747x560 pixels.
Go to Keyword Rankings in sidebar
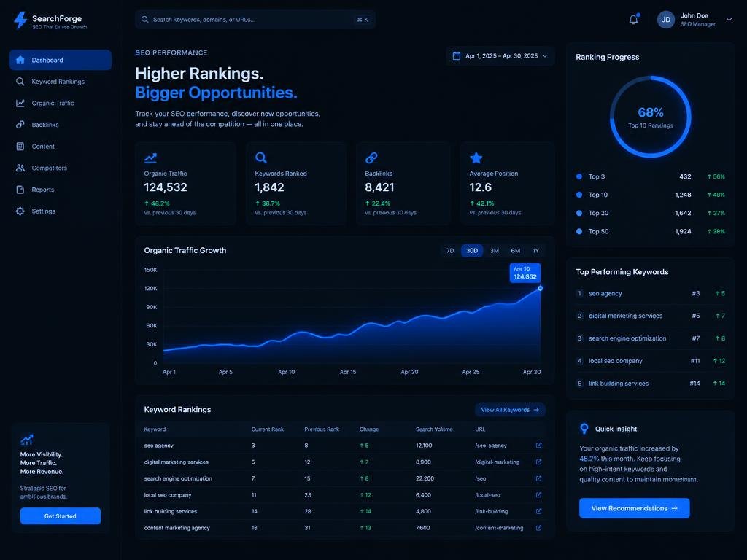61,82
